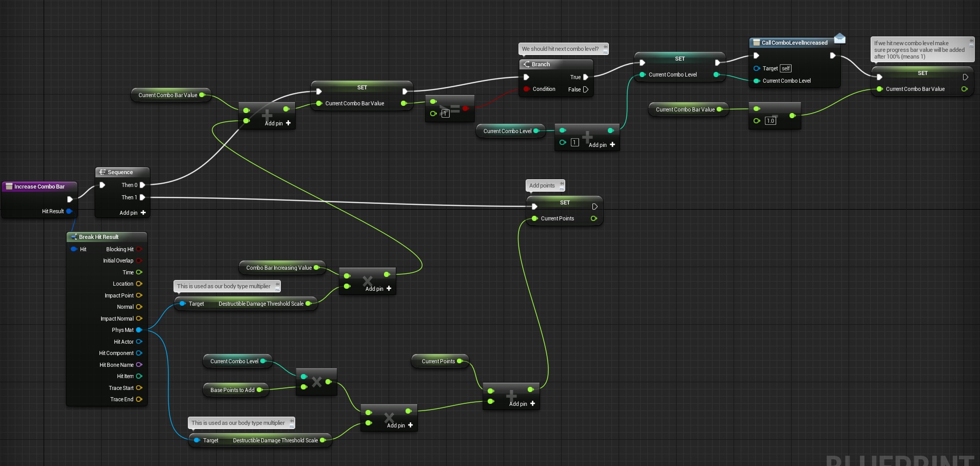980x466 pixels.
Task: Click the Trace End output pin
Action: click(139, 399)
